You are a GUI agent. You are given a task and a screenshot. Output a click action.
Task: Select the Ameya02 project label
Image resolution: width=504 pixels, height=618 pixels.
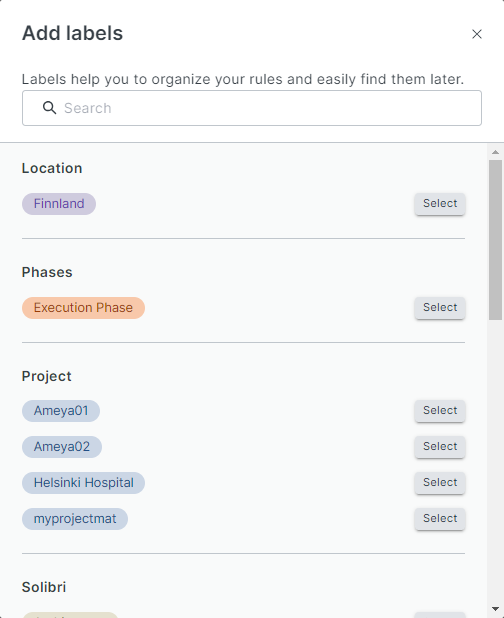(440, 447)
